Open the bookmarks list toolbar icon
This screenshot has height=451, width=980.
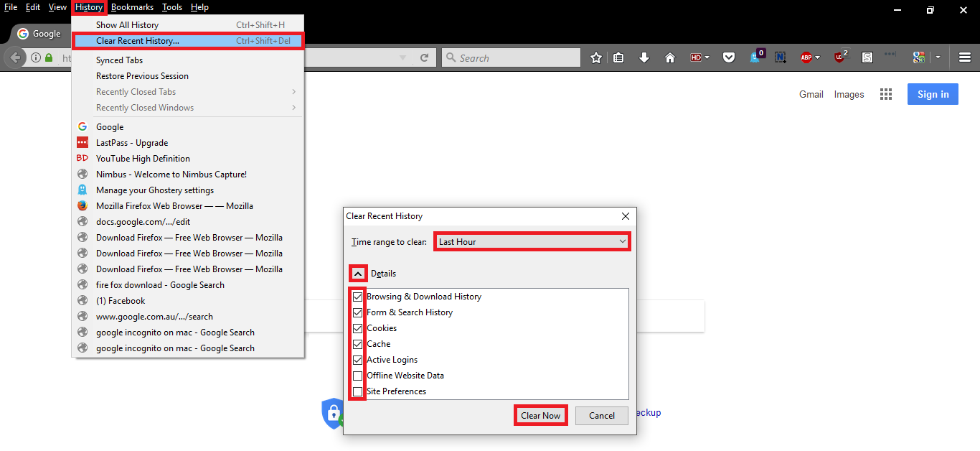[619, 58]
